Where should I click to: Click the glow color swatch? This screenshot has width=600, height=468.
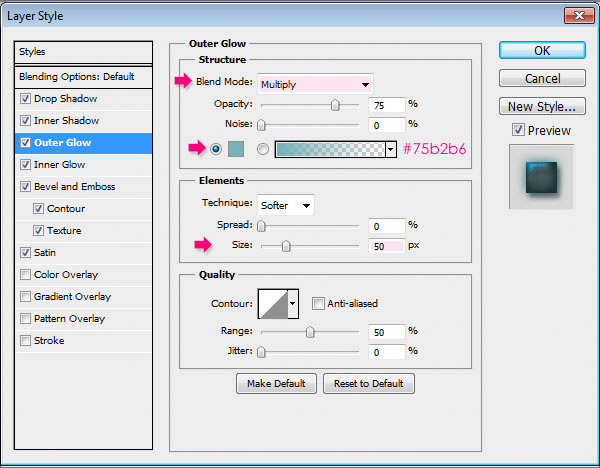[236, 149]
